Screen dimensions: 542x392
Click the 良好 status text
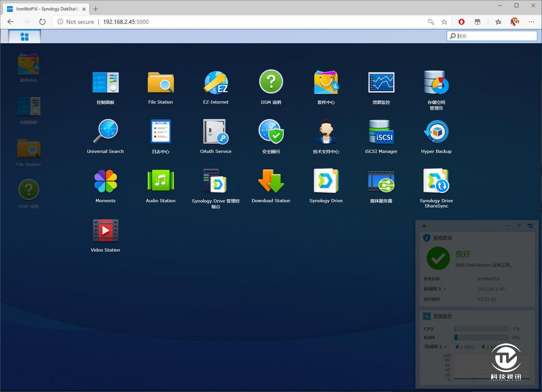[463, 254]
